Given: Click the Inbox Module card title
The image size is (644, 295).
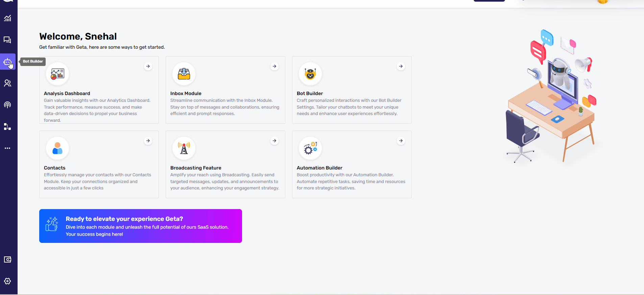Looking at the screenshot, I should (186, 93).
